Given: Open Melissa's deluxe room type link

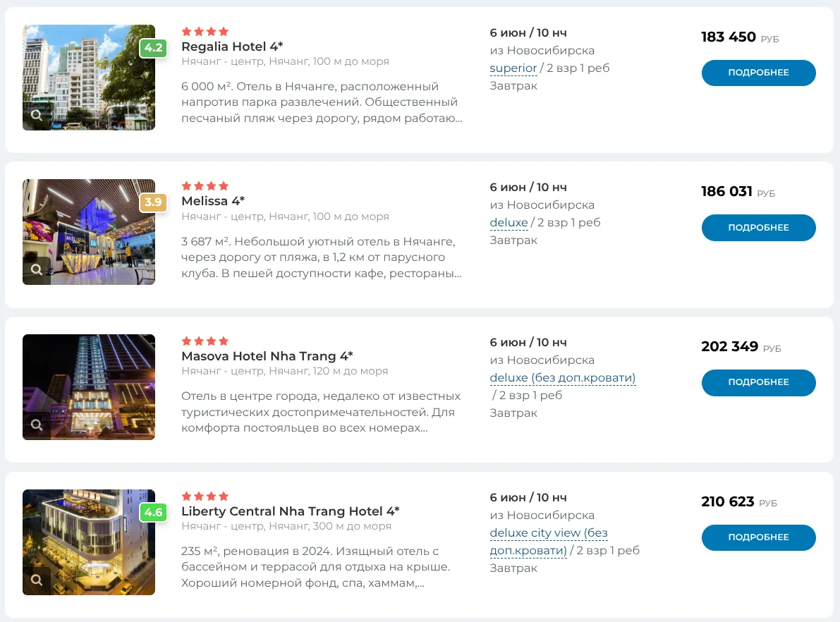Looking at the screenshot, I should 509,223.
